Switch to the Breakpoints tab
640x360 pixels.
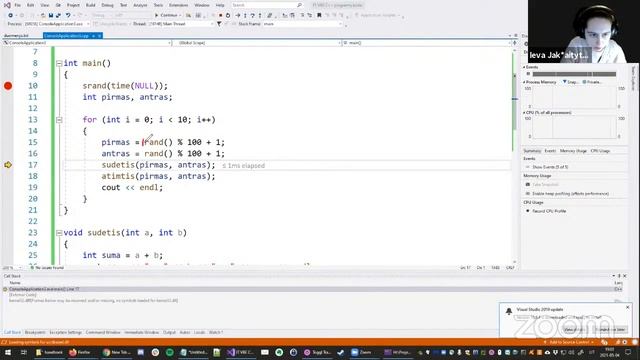[x=35, y=333]
